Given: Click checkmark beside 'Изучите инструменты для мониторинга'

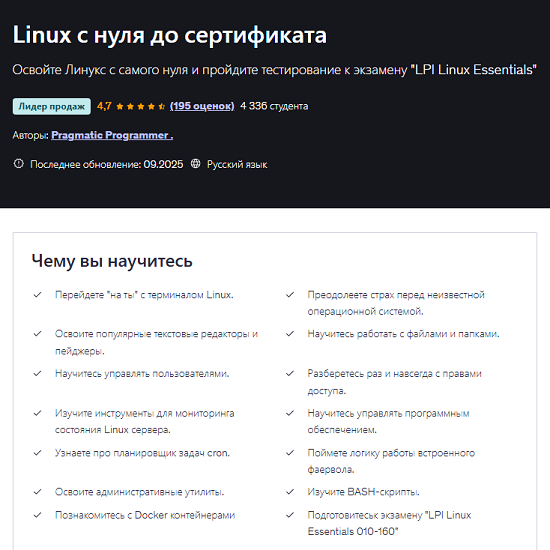Looking at the screenshot, I should tap(38, 413).
